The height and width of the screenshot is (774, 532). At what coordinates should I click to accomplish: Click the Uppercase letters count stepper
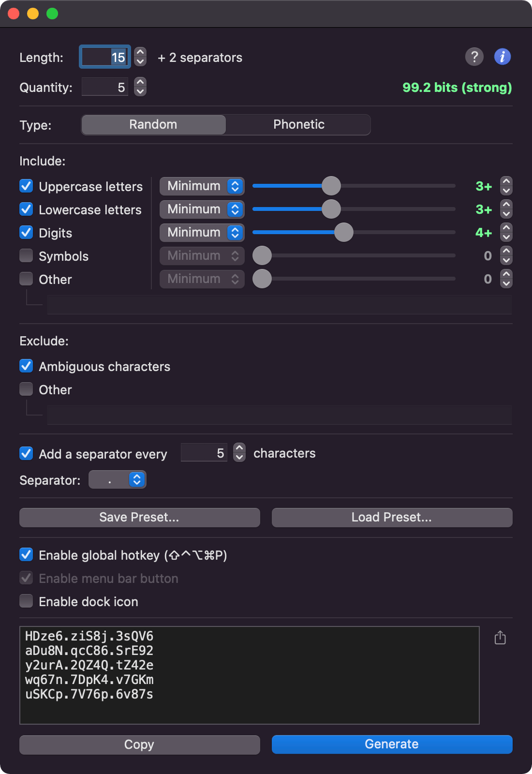[x=506, y=186]
